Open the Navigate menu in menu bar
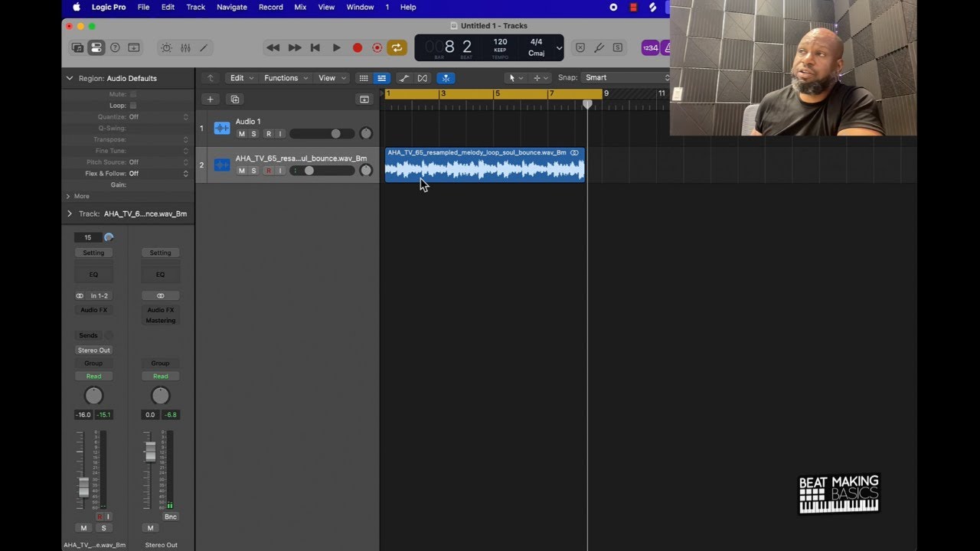Screen dimensions: 980x551 231,7
